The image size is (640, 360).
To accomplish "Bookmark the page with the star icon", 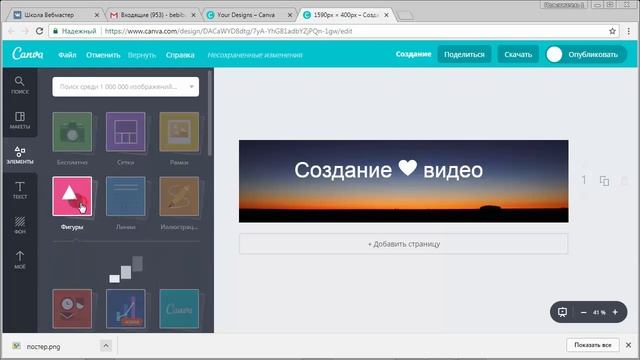I will pyautogui.click(x=612, y=31).
